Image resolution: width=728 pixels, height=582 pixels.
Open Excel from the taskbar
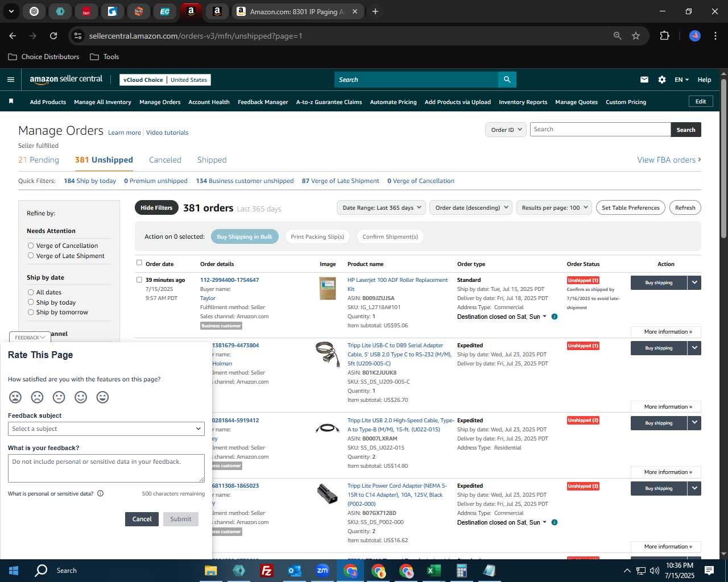(x=433, y=571)
